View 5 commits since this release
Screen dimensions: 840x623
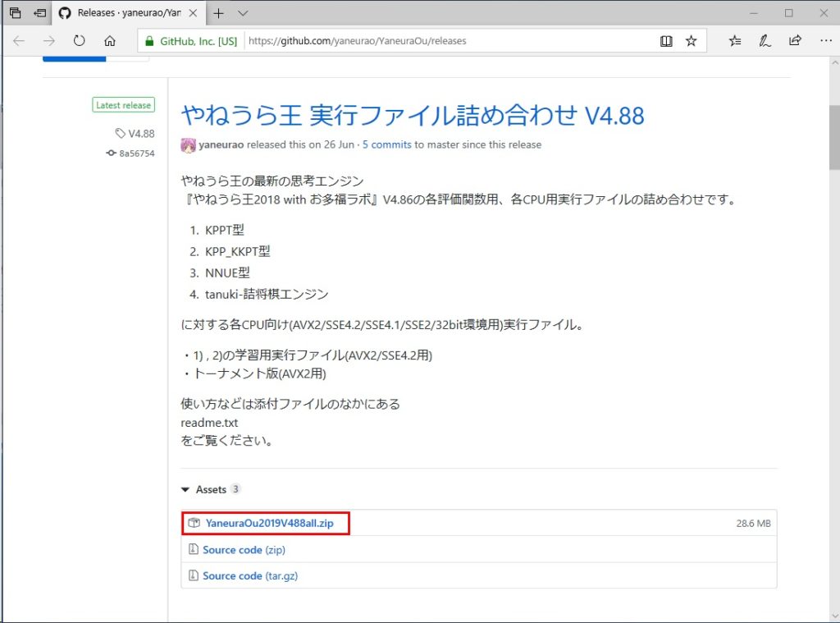(387, 144)
